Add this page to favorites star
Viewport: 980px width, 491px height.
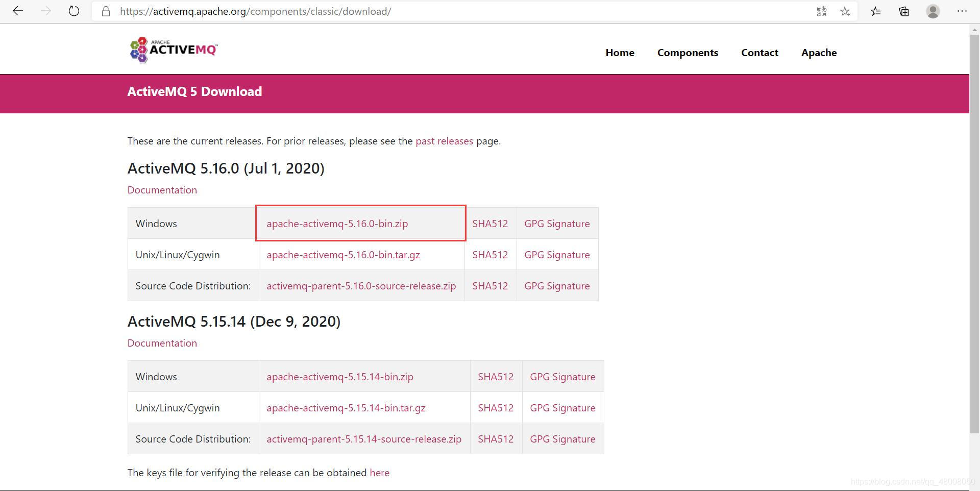pos(845,11)
